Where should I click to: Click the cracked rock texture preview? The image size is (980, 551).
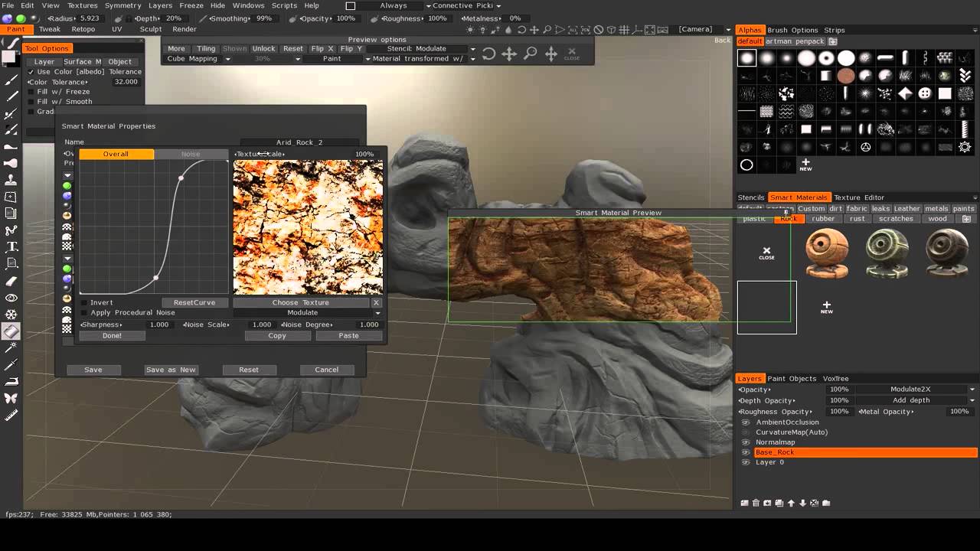pyautogui.click(x=308, y=227)
